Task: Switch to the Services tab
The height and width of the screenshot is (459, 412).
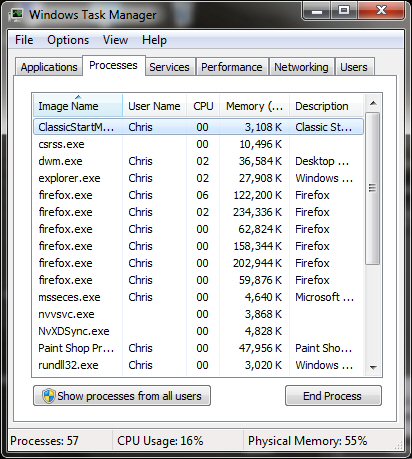Action: pyautogui.click(x=169, y=67)
